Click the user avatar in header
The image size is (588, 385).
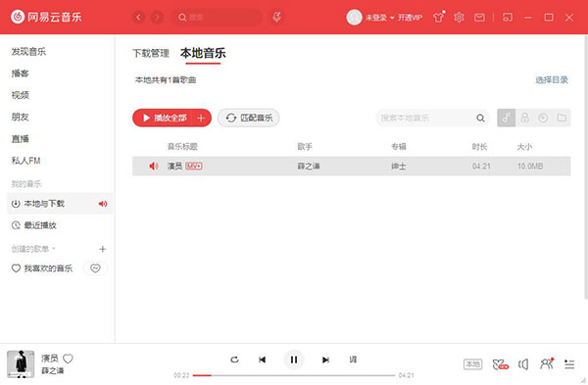tap(354, 18)
